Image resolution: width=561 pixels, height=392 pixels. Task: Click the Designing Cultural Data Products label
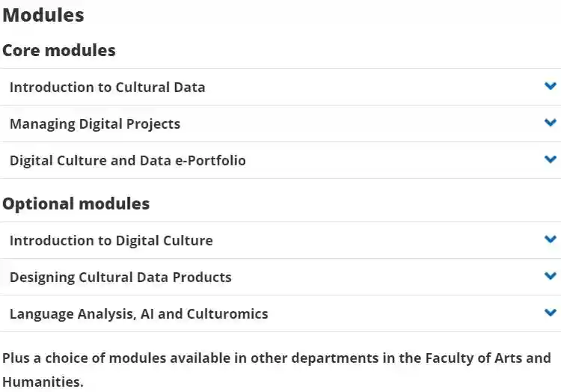[120, 277]
